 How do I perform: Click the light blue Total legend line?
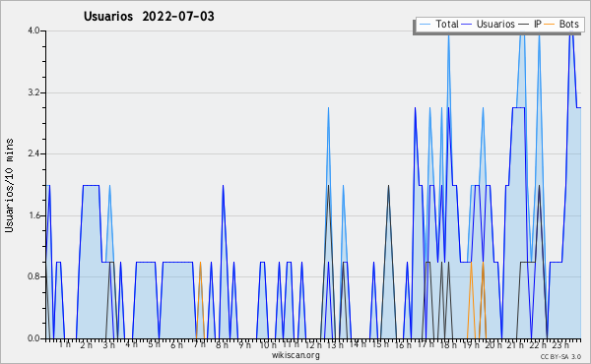pos(425,25)
